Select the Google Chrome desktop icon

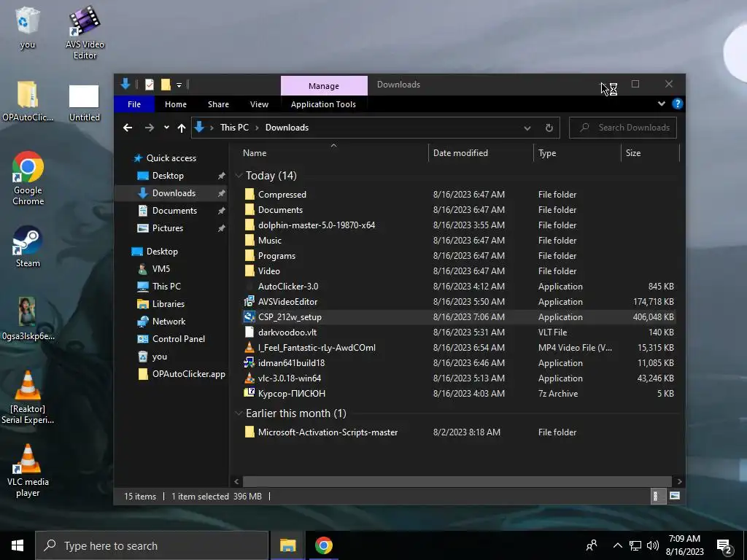(x=28, y=178)
